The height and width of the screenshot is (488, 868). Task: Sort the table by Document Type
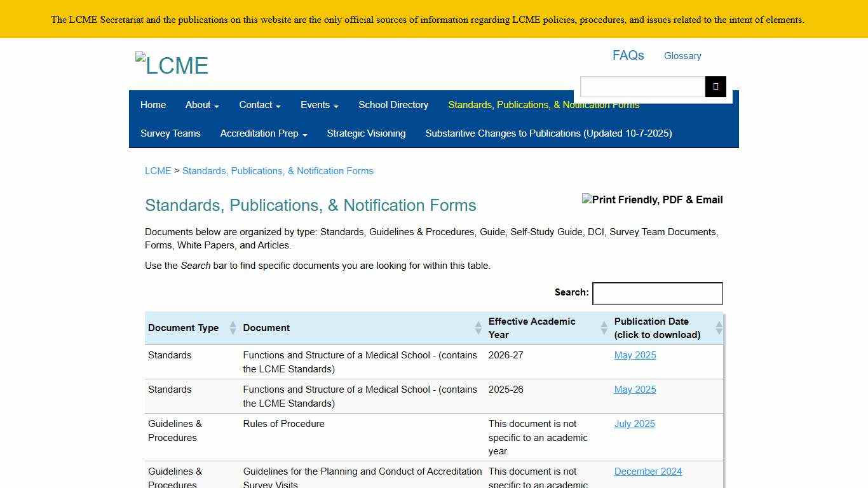pyautogui.click(x=183, y=328)
